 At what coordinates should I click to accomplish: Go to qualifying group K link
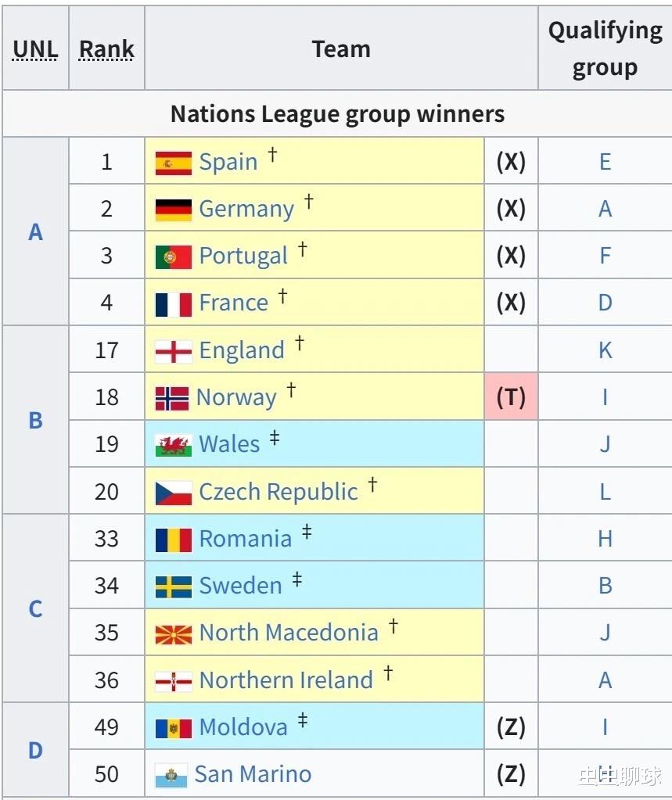tap(605, 350)
